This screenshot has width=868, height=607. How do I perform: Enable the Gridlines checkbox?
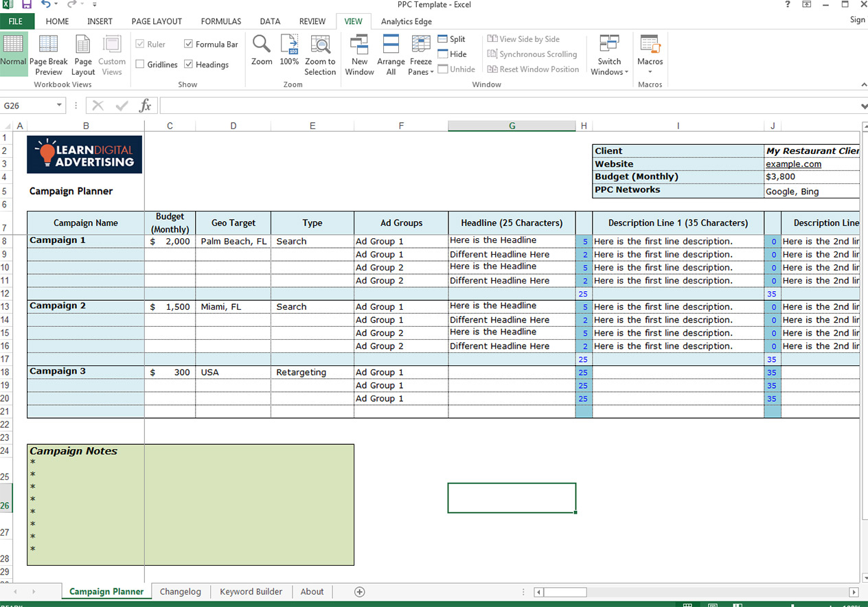[x=140, y=65]
